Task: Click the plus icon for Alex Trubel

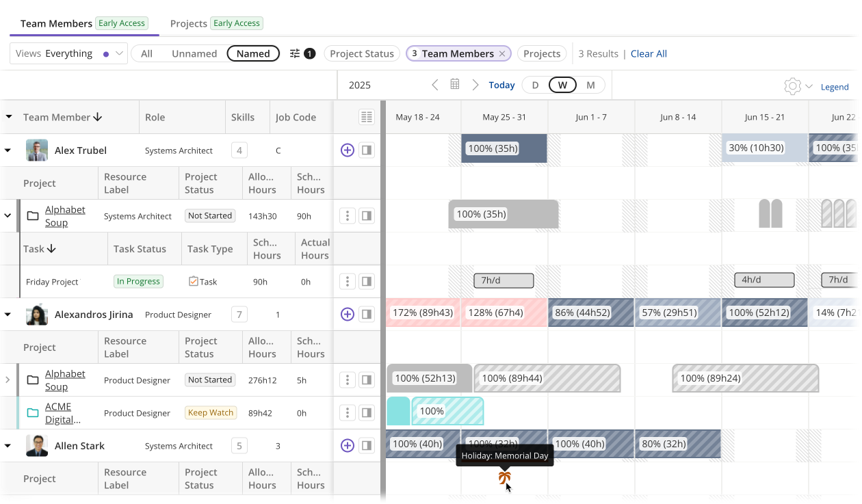Action: [x=348, y=150]
